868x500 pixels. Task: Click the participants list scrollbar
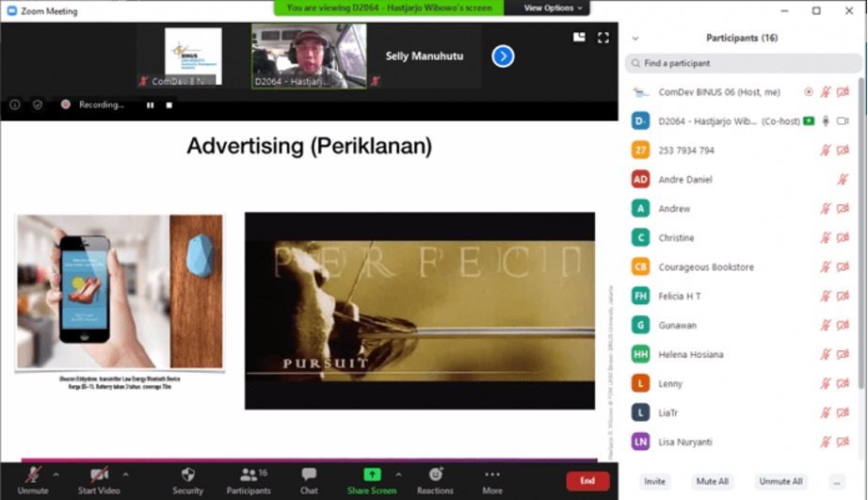(x=862, y=233)
